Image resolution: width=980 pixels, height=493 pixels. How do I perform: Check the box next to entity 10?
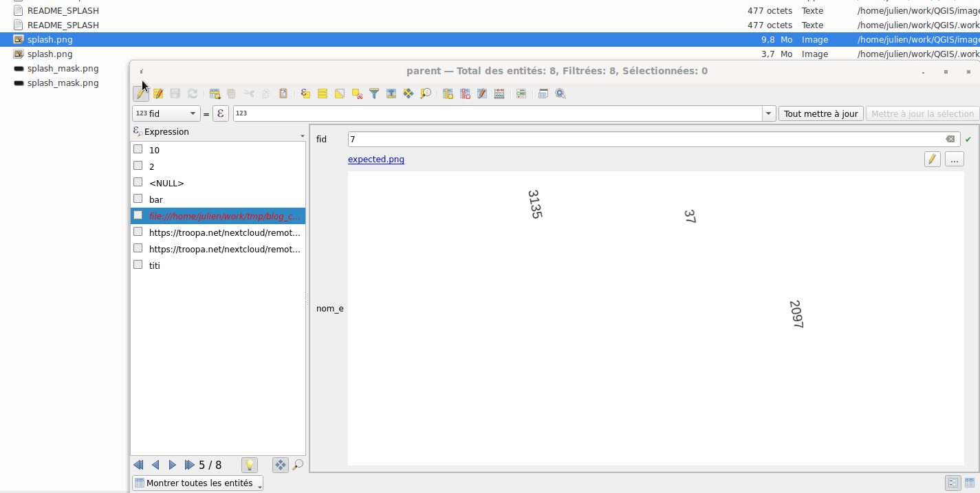tap(138, 149)
